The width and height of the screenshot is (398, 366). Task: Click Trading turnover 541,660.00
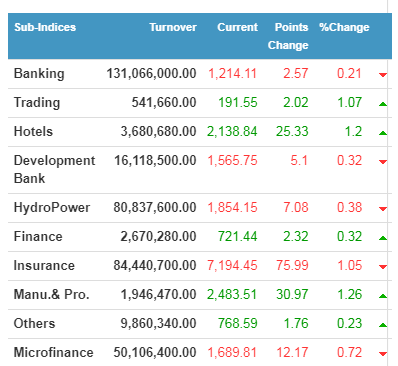click(164, 103)
